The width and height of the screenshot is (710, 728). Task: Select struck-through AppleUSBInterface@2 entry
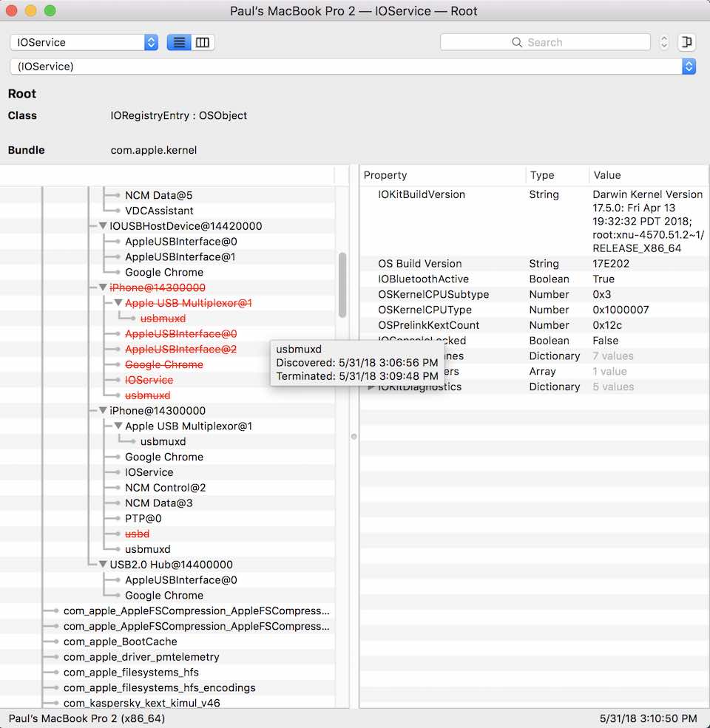coord(180,349)
